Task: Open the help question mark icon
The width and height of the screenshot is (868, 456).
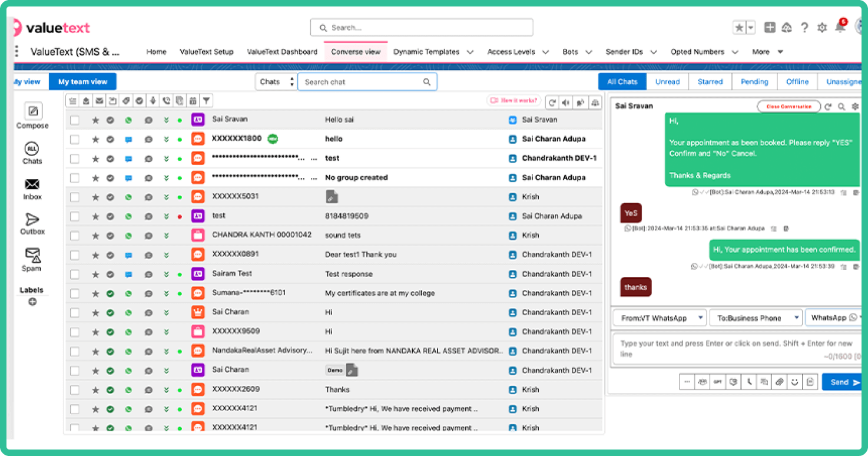Action: (804, 27)
